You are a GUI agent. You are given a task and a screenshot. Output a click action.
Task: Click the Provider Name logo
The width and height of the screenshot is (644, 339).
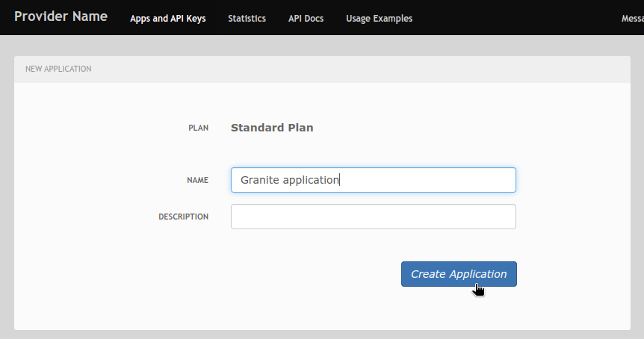[x=61, y=16]
